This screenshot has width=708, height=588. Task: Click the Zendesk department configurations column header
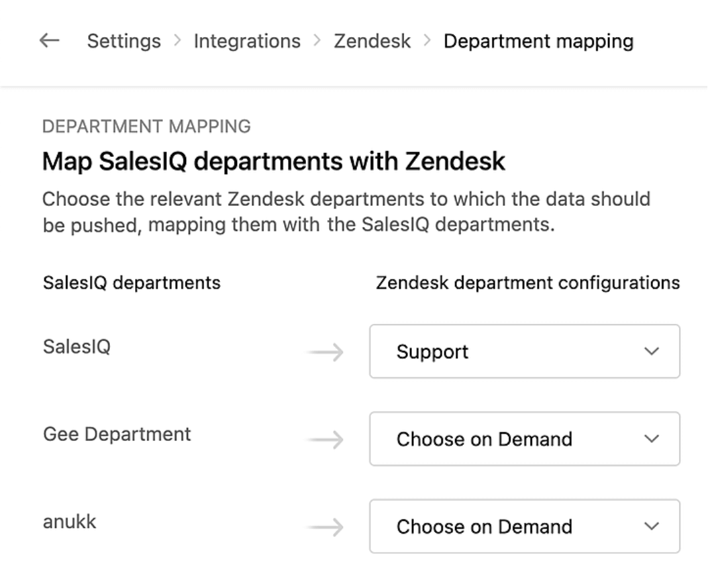point(528,283)
